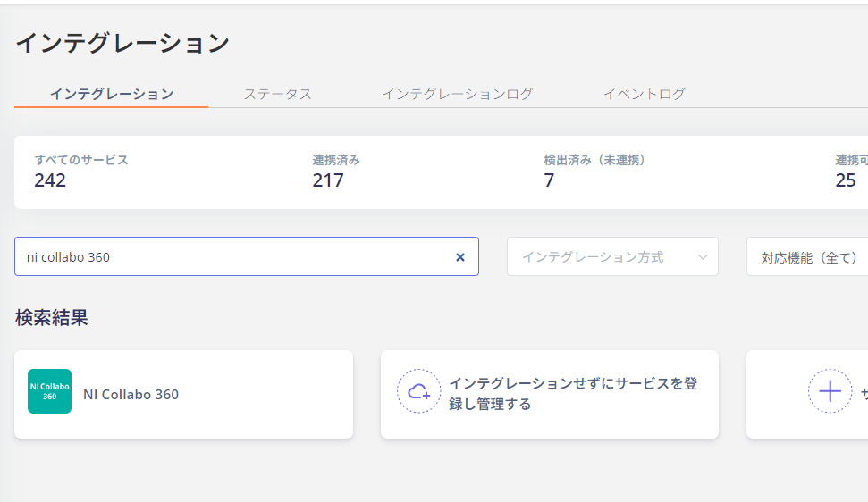The height and width of the screenshot is (502, 868).
Task: Click the dashed circle plus icon
Action: point(830,391)
